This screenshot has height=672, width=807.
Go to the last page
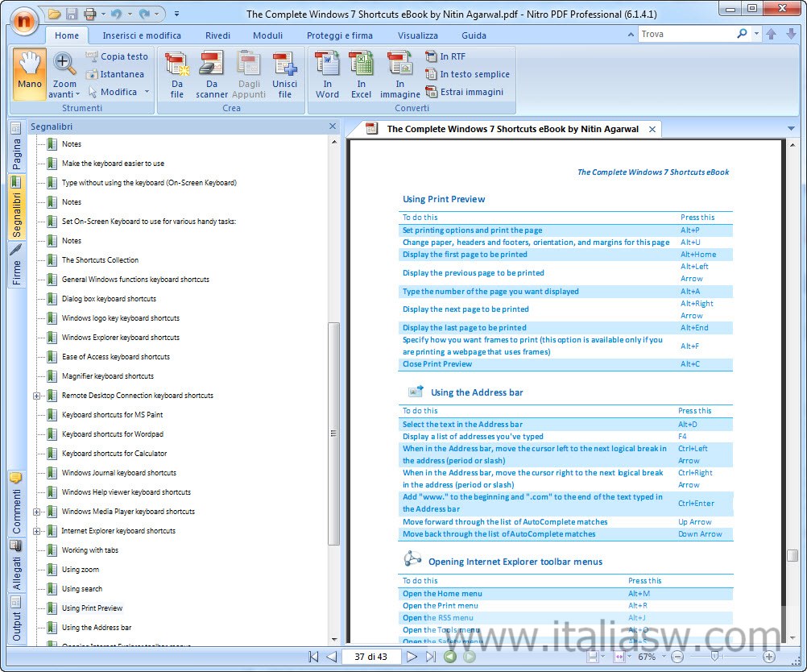tap(431, 657)
